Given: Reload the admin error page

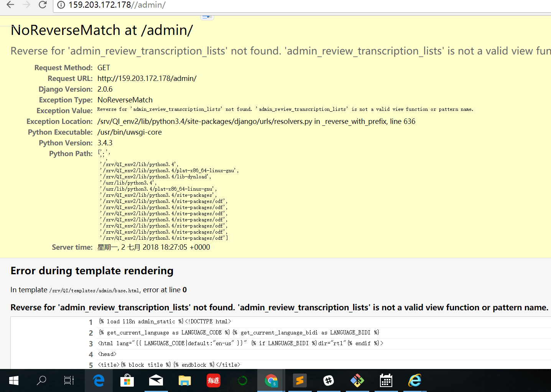Looking at the screenshot, I should click(x=43, y=5).
